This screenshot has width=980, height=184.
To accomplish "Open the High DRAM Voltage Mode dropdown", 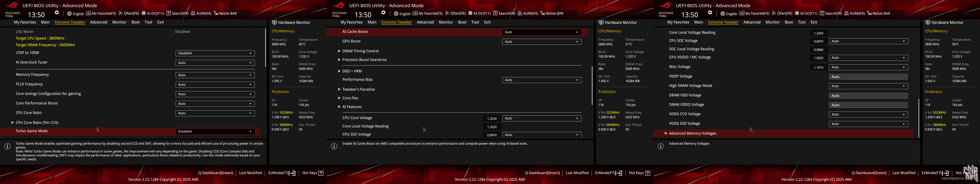I will click(x=869, y=86).
